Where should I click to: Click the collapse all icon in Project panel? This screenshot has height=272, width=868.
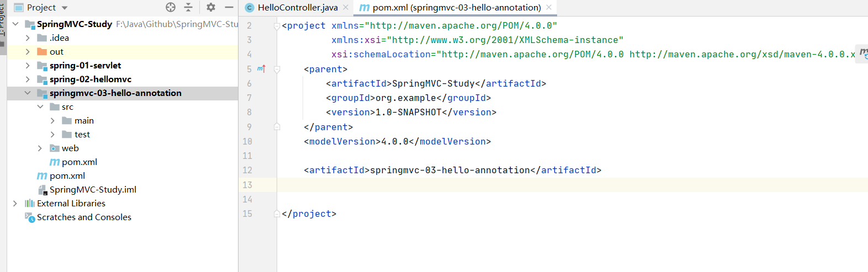188,7
